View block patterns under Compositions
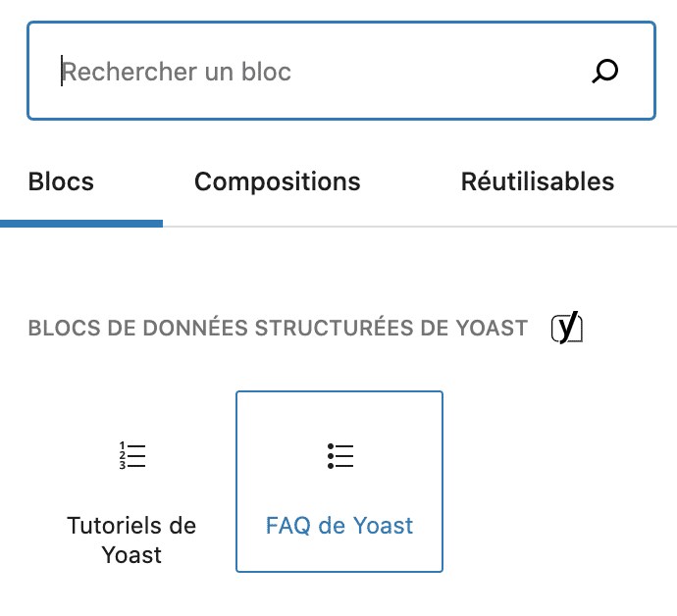The width and height of the screenshot is (677, 616). 278,181
